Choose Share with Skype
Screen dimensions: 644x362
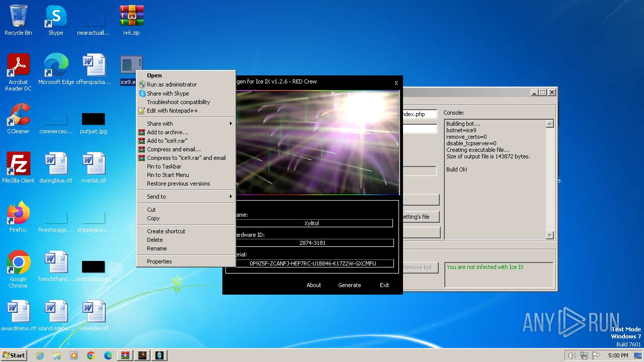click(x=186, y=94)
